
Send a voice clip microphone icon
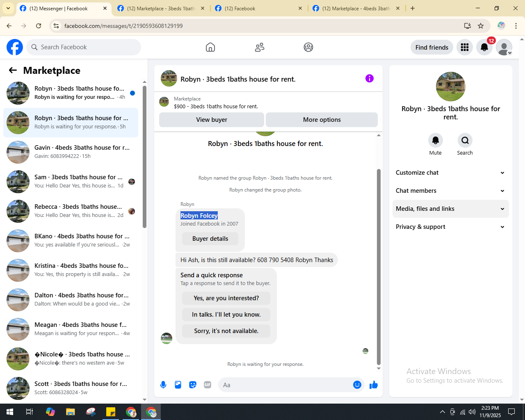click(163, 385)
